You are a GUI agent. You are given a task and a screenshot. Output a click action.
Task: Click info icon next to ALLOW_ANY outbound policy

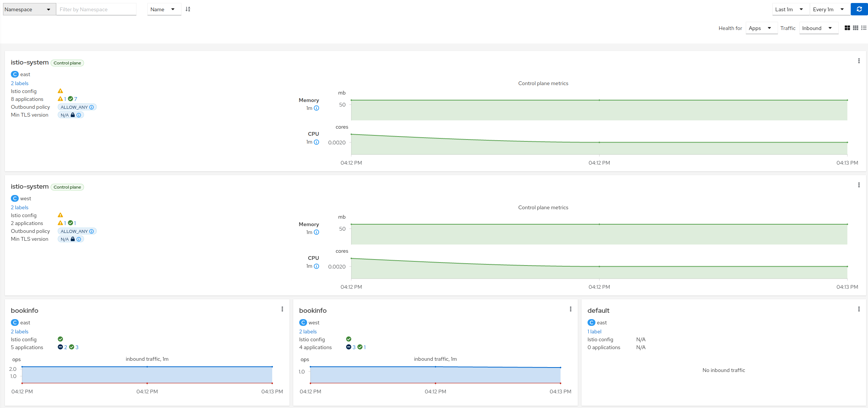click(91, 107)
